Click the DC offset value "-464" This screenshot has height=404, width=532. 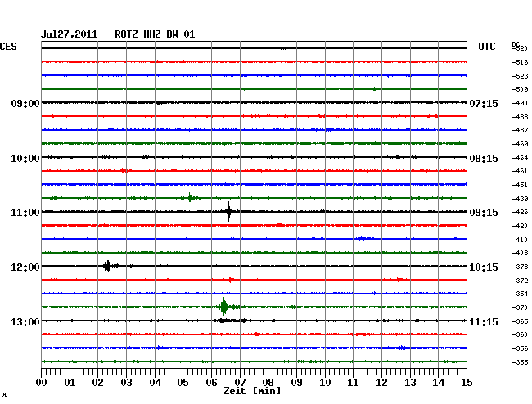click(520, 158)
